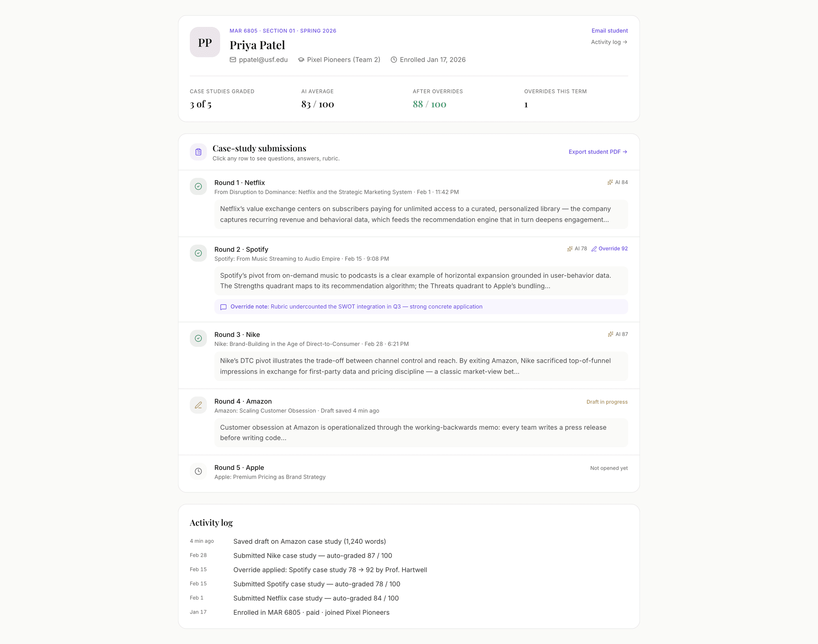
Task: Click the pencil icon beside Override 92
Action: (x=594, y=249)
